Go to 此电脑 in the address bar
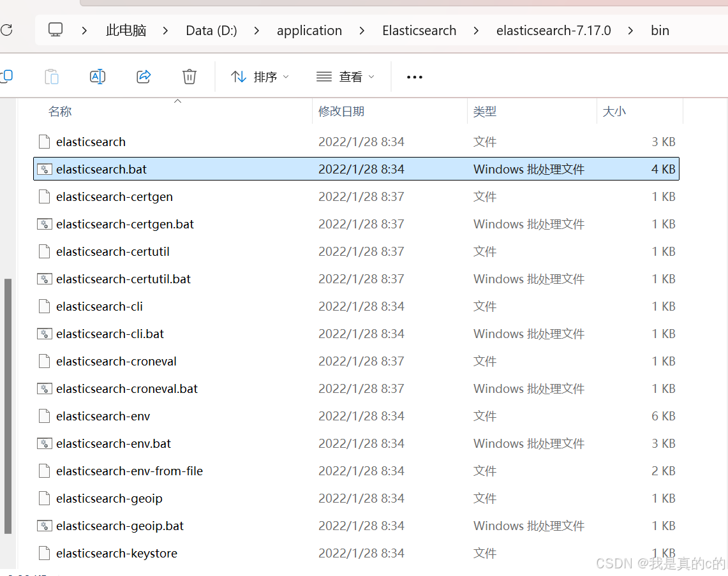This screenshot has height=576, width=728. pos(126,31)
